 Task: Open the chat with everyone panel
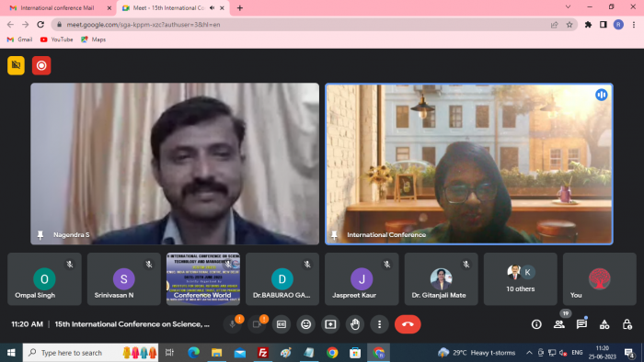coord(581,324)
